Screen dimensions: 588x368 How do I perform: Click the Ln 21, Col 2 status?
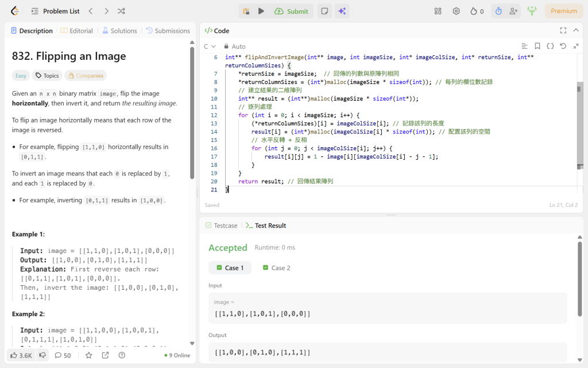coord(564,205)
